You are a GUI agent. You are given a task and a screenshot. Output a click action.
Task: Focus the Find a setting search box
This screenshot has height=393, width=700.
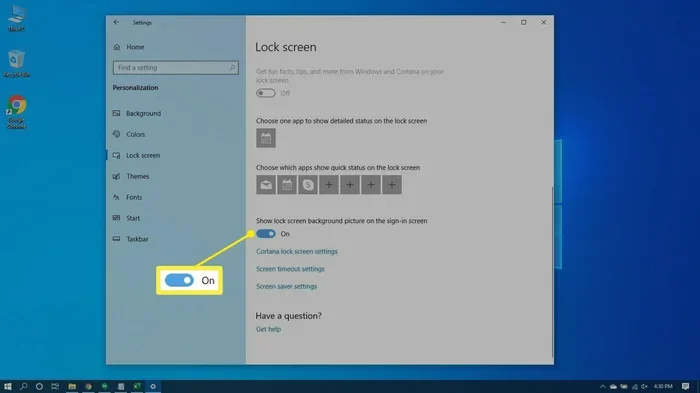[175, 67]
